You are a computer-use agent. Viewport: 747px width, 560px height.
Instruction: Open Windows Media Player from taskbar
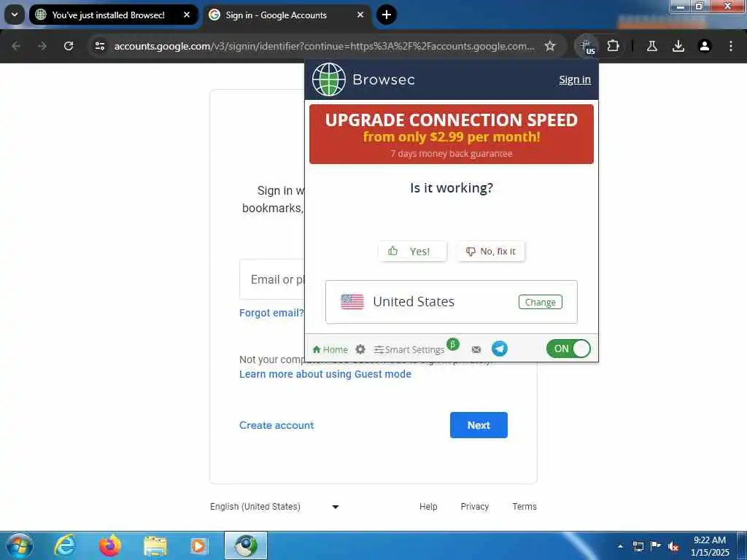point(198,546)
